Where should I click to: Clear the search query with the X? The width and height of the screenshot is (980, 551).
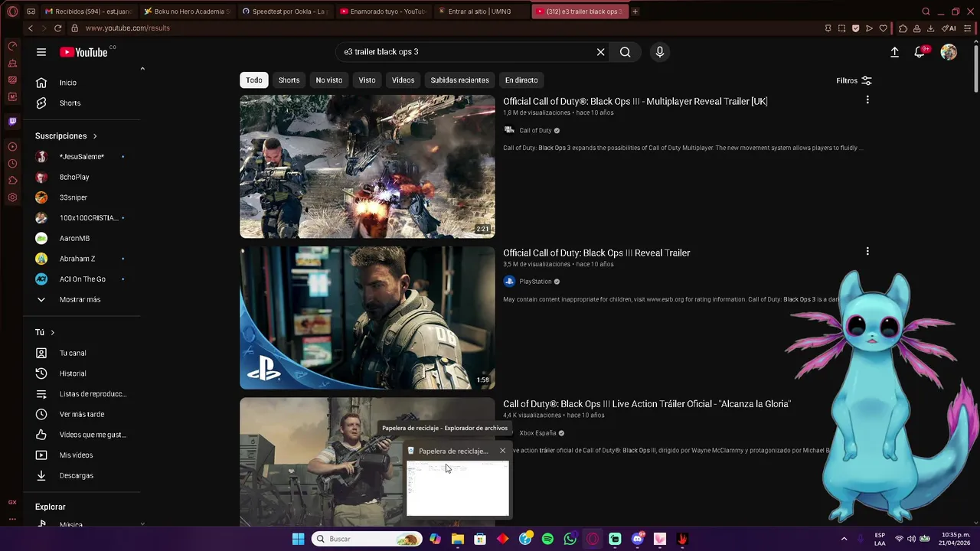pos(601,52)
